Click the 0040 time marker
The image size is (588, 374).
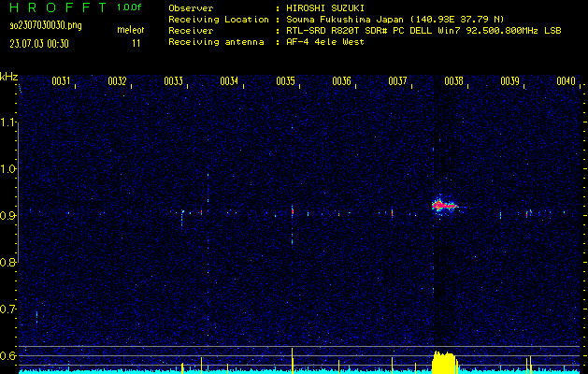coord(566,81)
